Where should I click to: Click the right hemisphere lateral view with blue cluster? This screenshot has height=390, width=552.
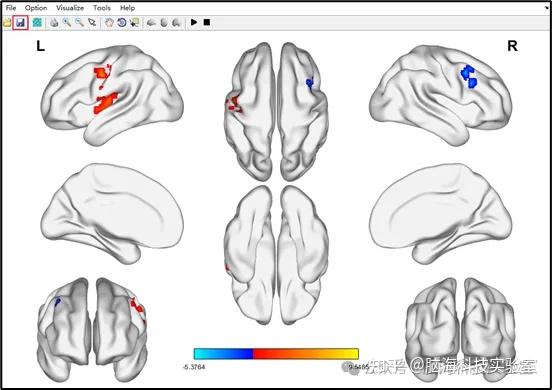(x=441, y=95)
